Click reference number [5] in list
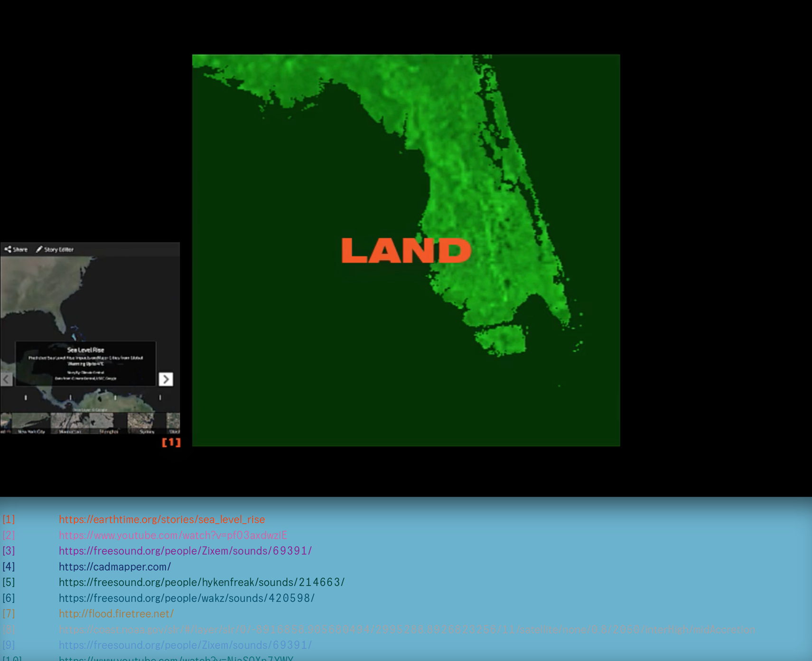This screenshot has height=661, width=812. 9,582
